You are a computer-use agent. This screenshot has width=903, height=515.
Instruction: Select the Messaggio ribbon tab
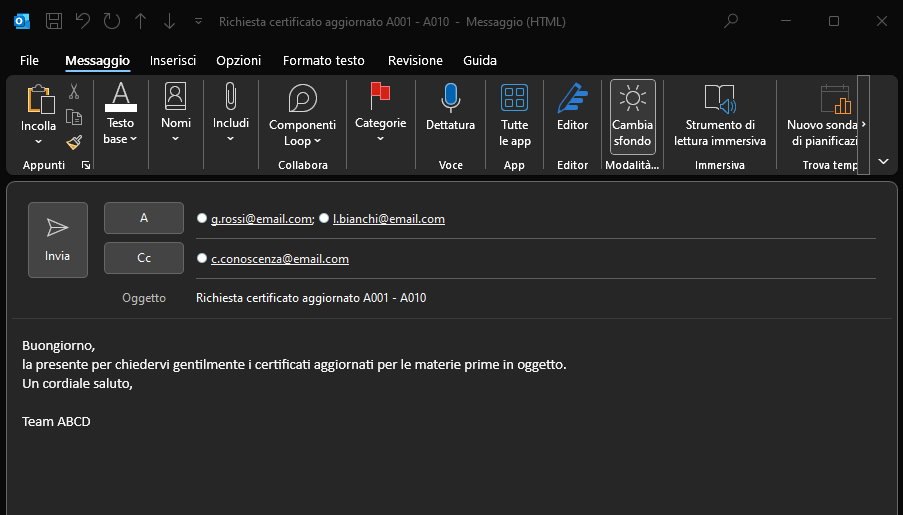click(97, 60)
